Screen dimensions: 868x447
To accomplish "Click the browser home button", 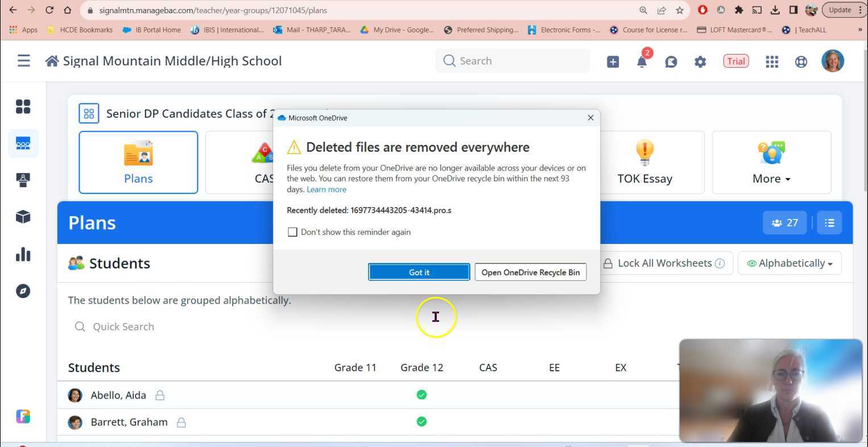I will [x=68, y=10].
